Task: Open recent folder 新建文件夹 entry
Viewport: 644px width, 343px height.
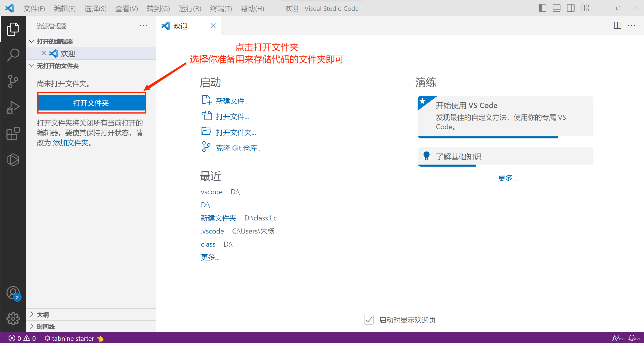Action: 218,218
